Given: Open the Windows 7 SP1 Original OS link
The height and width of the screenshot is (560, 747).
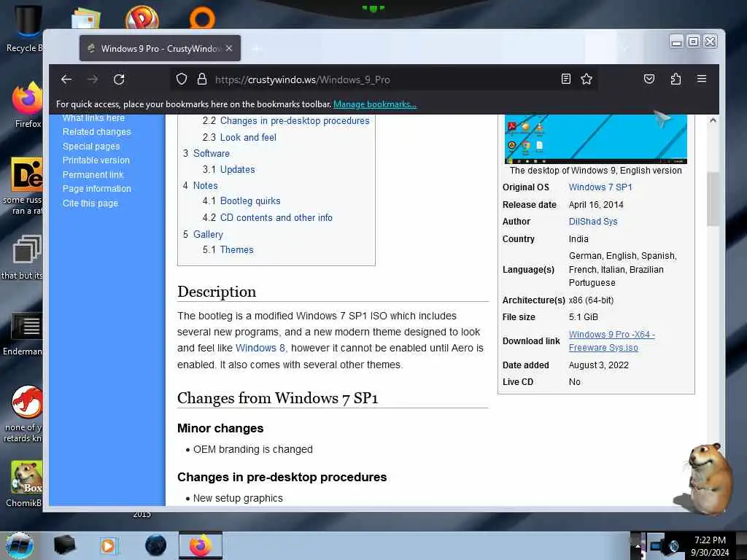Looking at the screenshot, I should pyautogui.click(x=600, y=187).
